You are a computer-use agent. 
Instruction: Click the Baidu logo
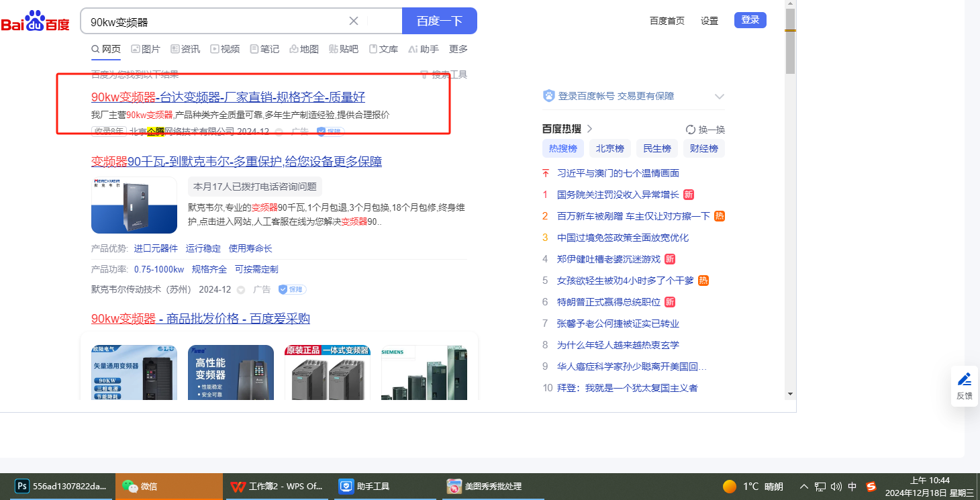[x=35, y=21]
